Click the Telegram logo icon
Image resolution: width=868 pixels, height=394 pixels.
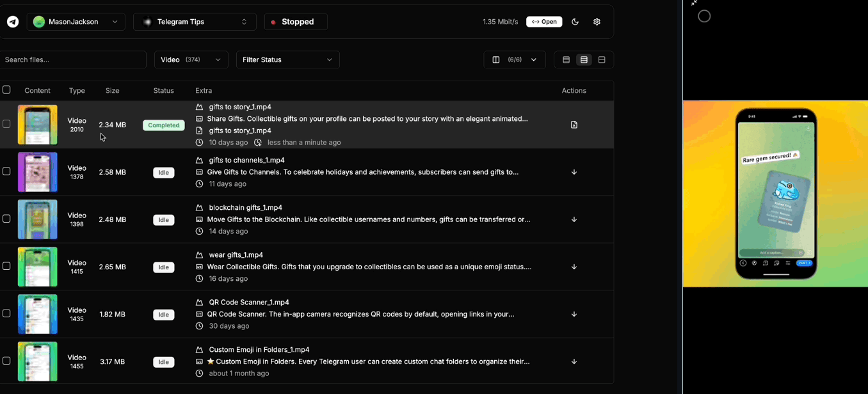click(13, 22)
